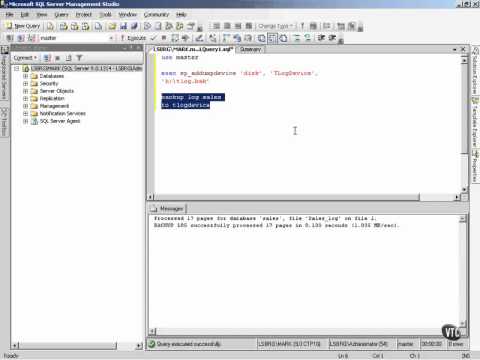The width and height of the screenshot is (480, 360).
Task: Click the Object Explorer refresh icon
Action: click(x=68, y=58)
